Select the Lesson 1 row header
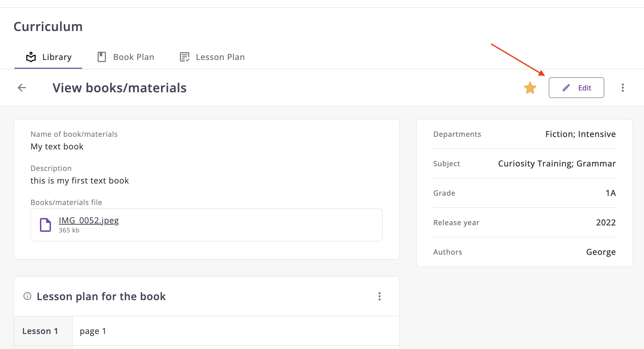 coord(40,331)
